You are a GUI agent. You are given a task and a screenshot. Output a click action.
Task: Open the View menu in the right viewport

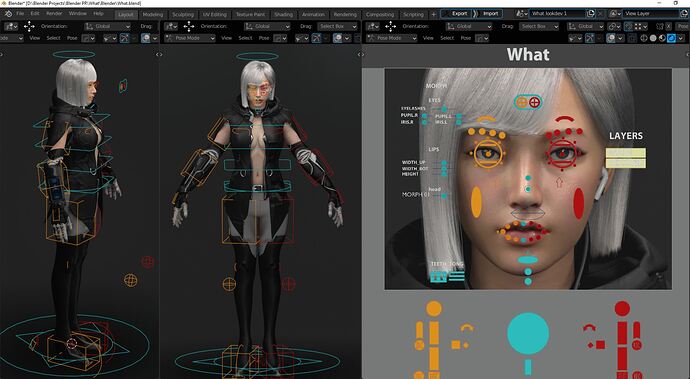coord(428,38)
